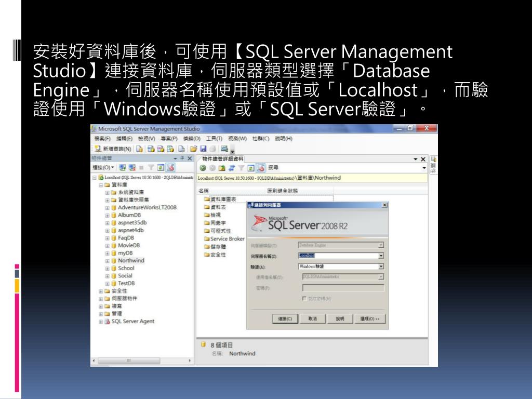Viewport: 532px width, 399px height.
Task: Open Activity Monitor icon in main toolbar
Action: tap(224, 148)
